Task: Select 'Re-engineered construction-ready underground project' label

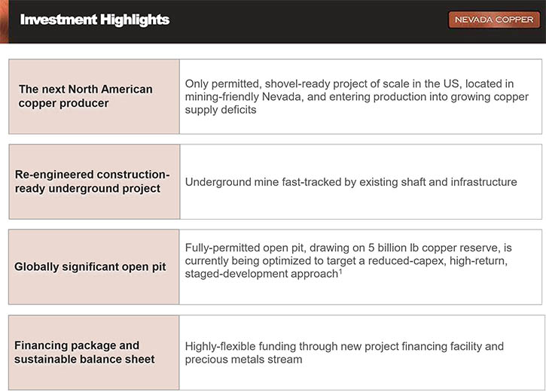Action: (93, 181)
